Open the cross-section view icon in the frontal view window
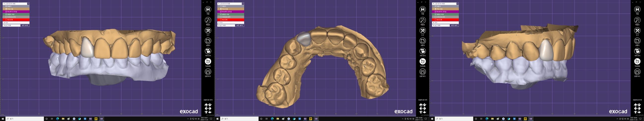This screenshot has height=121, width=644. tap(208, 72)
